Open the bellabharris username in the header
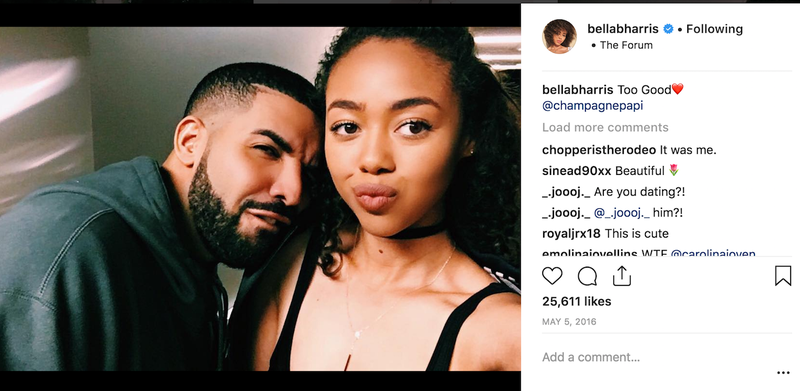This screenshot has width=800, height=391. [623, 29]
